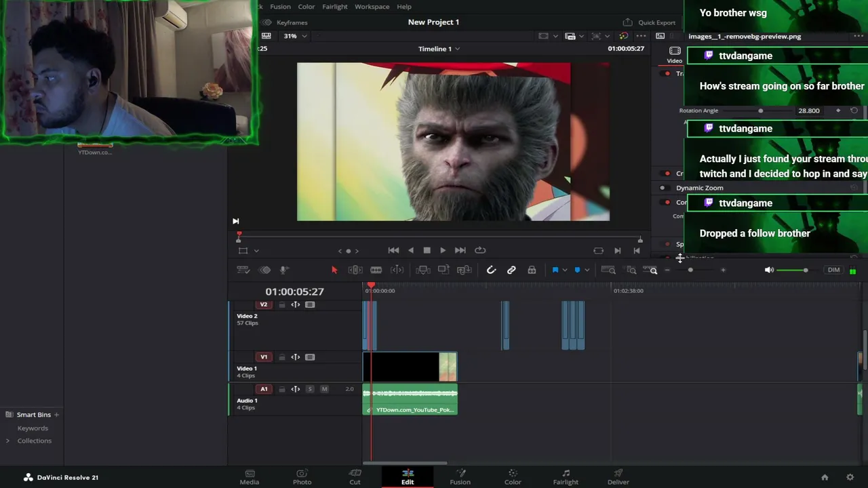Open the Fusion menu

[x=280, y=7]
